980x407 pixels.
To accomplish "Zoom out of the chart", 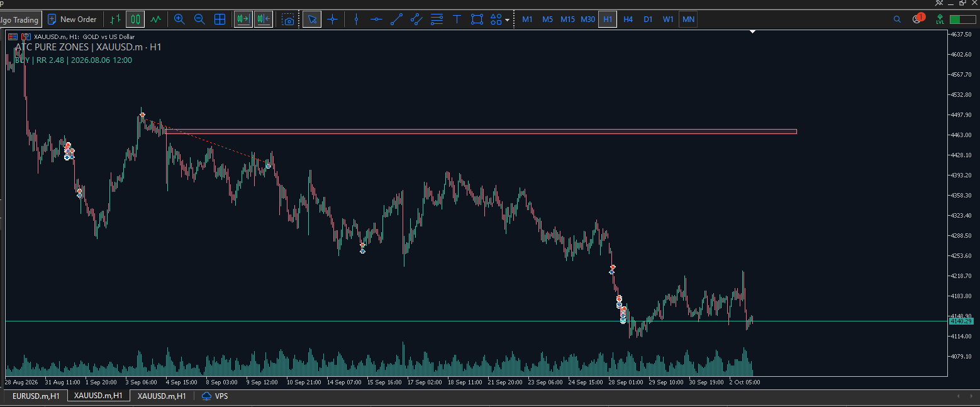I will pyautogui.click(x=199, y=20).
